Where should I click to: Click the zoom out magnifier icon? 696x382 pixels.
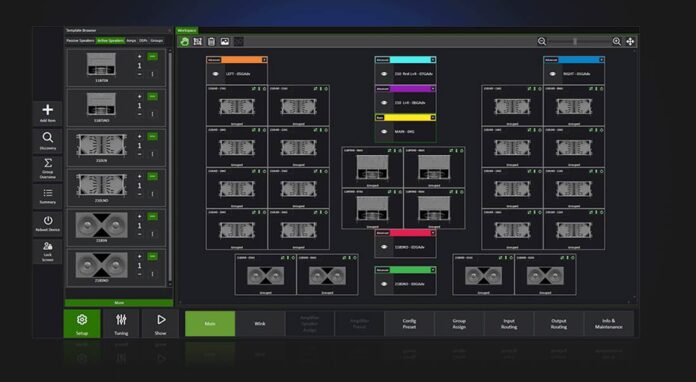point(542,41)
